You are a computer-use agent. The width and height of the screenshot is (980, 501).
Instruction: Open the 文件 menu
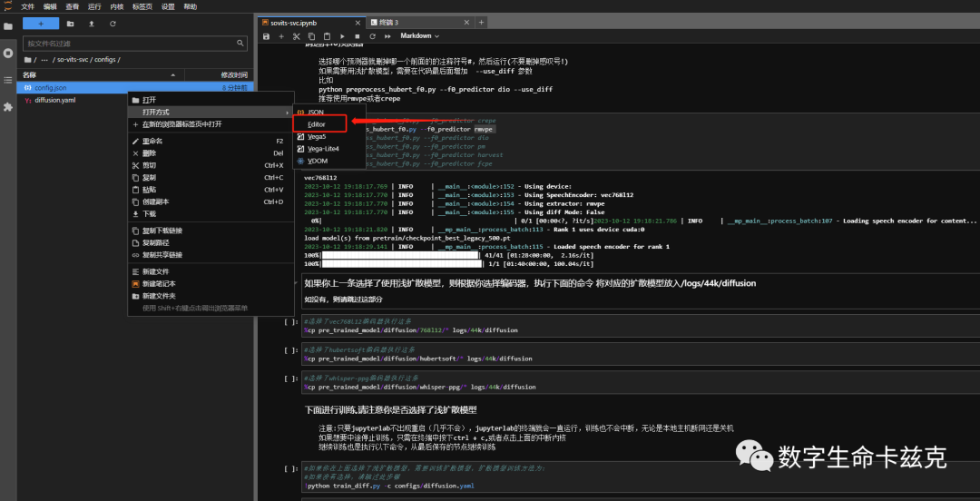click(x=27, y=6)
